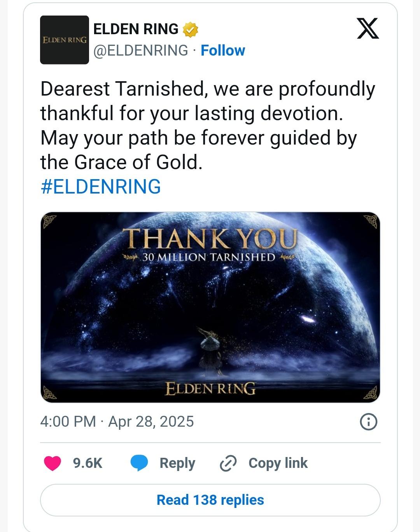Click the ELDEN RING profile avatar

65,40
